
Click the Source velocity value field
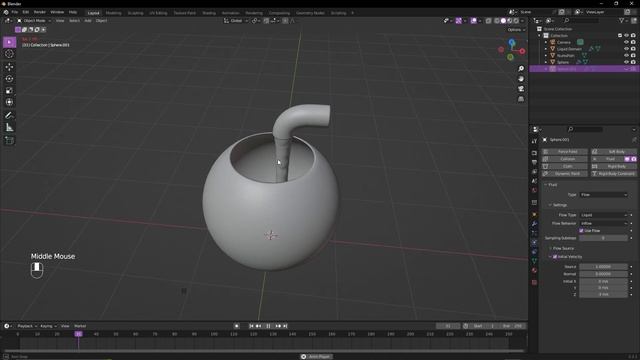coord(603,267)
